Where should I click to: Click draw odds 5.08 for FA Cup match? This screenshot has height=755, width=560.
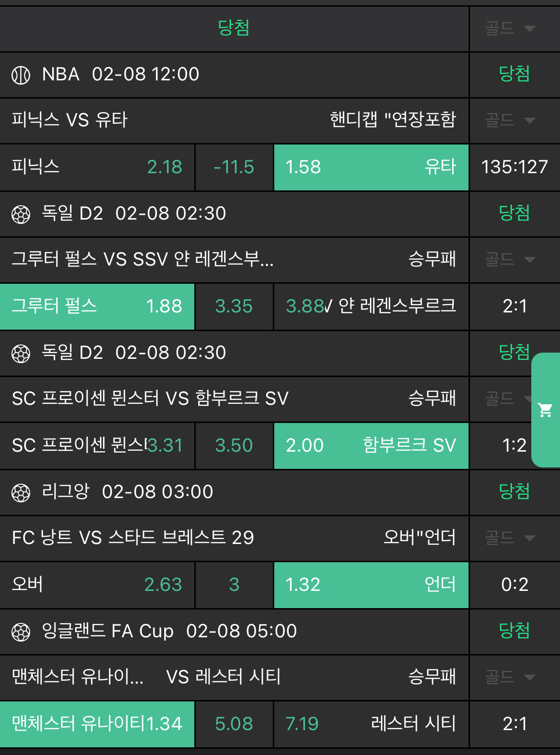(x=234, y=724)
